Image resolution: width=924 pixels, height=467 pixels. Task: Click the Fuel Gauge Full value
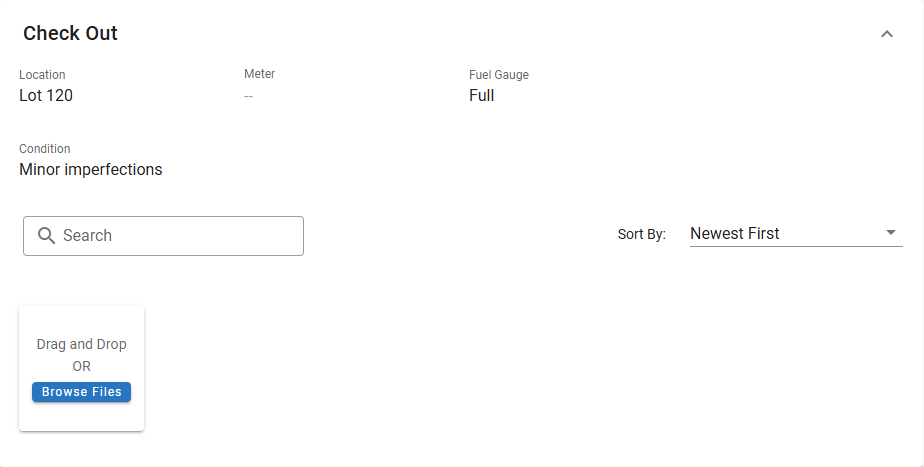click(x=481, y=96)
